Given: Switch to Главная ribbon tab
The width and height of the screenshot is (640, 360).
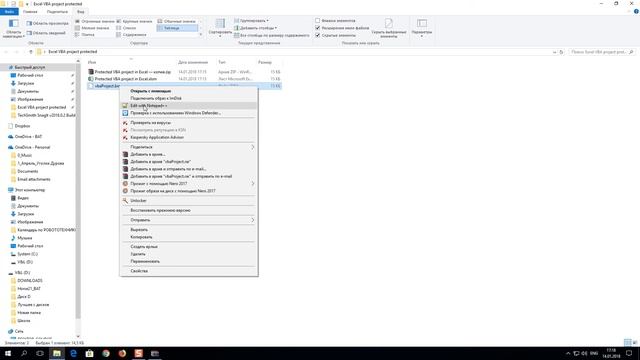Looking at the screenshot, I should point(30,12).
